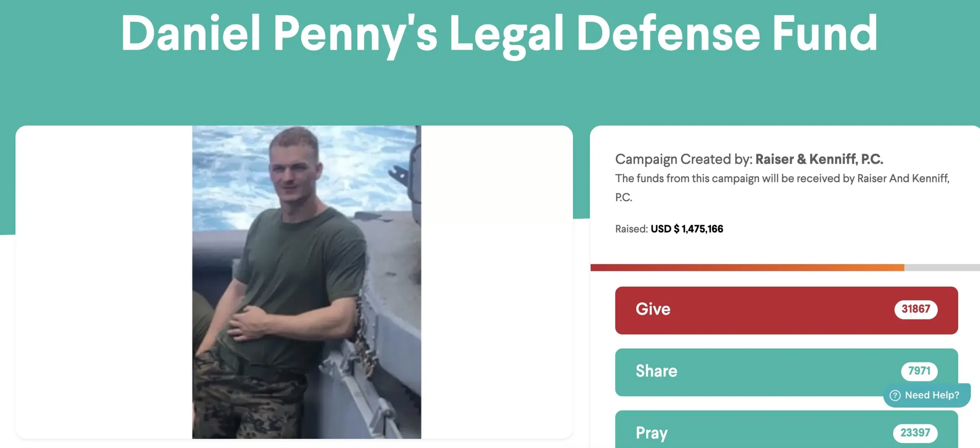The image size is (980, 448).
Task: Click the question mark help icon
Action: pyautogui.click(x=895, y=395)
